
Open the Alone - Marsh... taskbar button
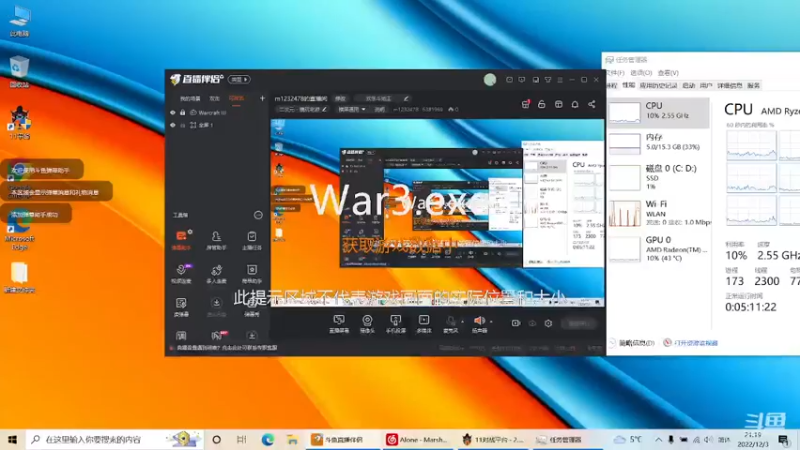click(x=417, y=439)
